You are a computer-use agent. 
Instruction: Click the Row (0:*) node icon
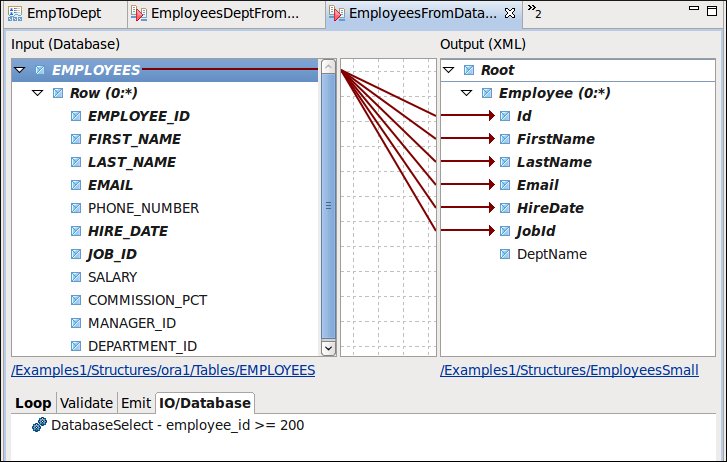[58, 93]
